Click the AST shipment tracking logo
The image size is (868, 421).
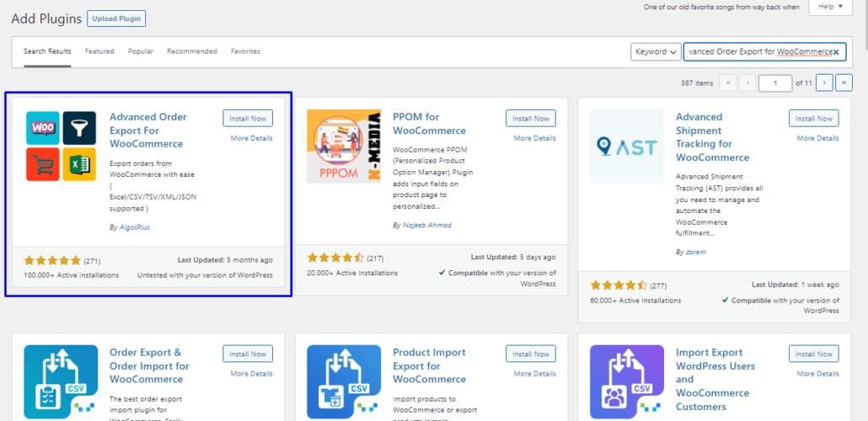point(627,146)
